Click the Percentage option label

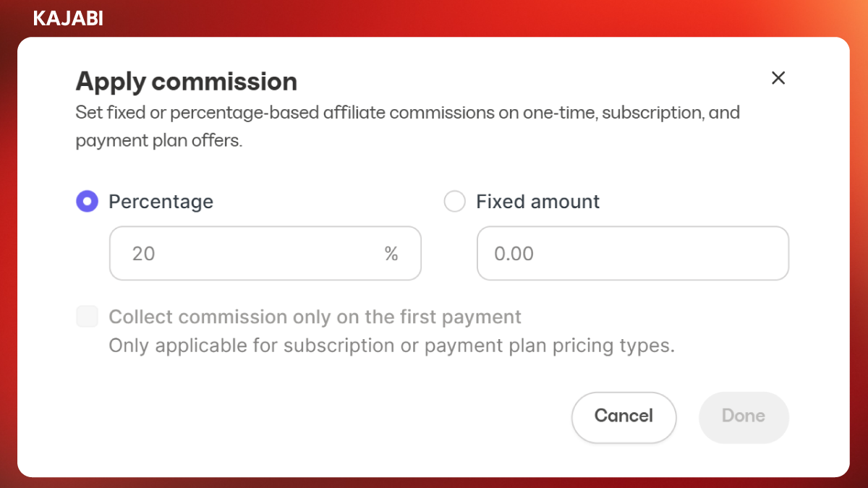coord(161,202)
